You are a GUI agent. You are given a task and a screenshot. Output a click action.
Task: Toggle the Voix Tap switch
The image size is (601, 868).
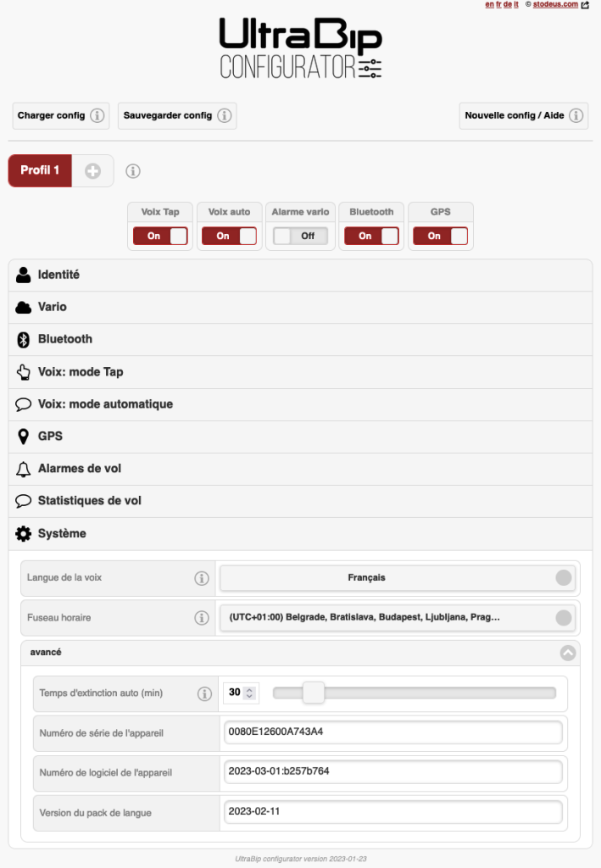click(x=160, y=236)
